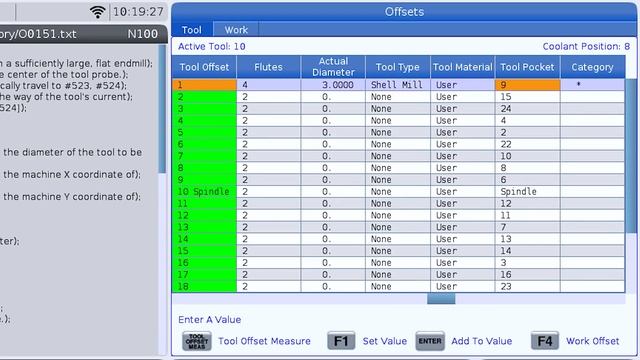Click the Flutes column header
Image resolution: width=640 pixels, height=360 pixels.
pos(268,67)
